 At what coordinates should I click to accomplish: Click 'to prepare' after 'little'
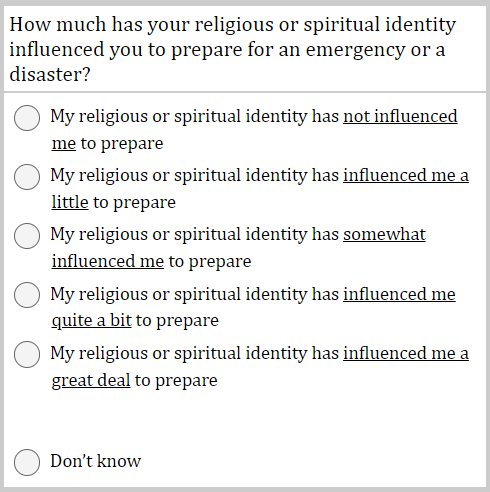click(134, 203)
